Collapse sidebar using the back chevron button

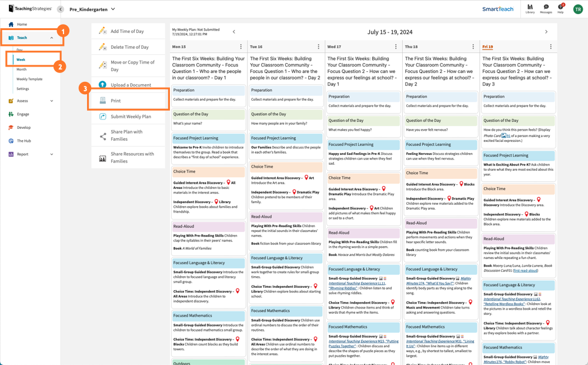(x=61, y=9)
